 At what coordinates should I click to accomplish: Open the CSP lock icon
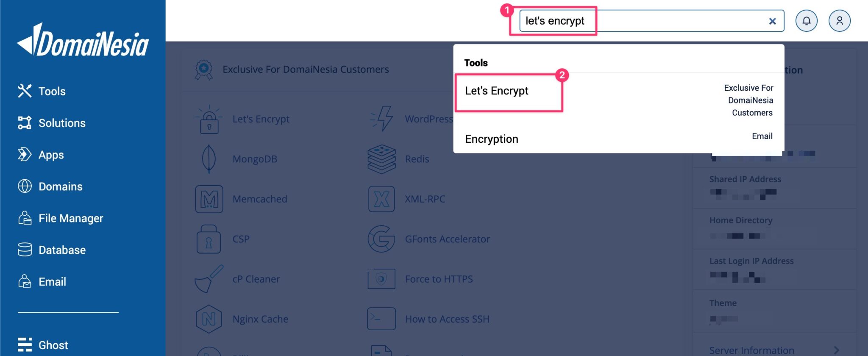(208, 239)
